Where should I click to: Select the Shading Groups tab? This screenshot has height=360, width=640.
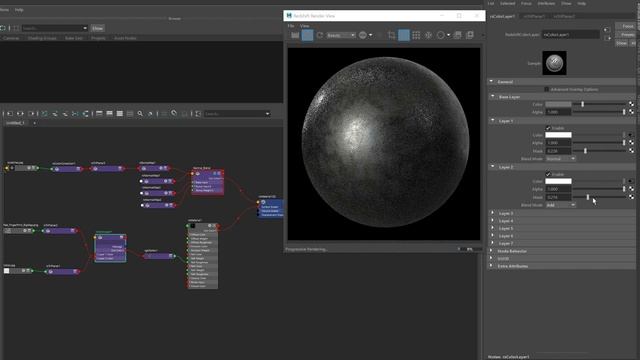click(x=42, y=38)
